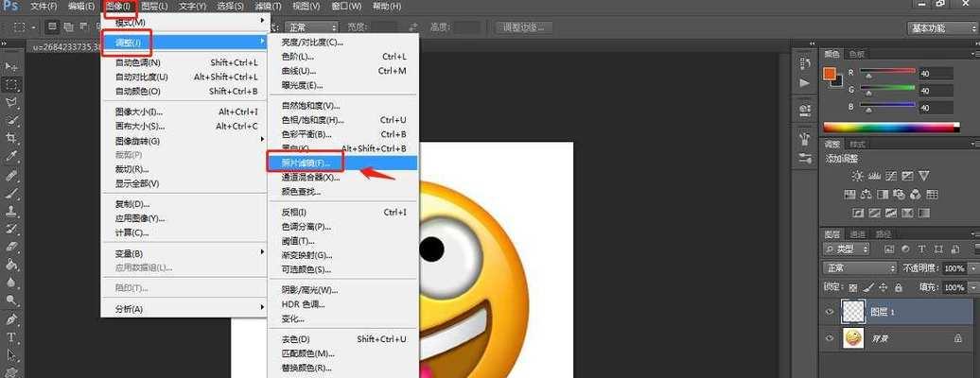Switch to the 路径 tab
This screenshot has width=980, height=378.
tap(884, 234)
